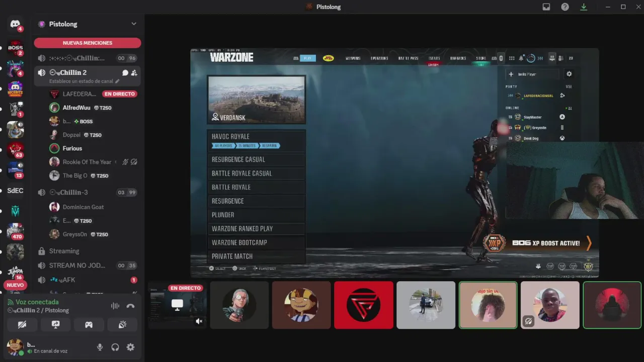Click the Verdansk map thumbnail in stream
The height and width of the screenshot is (362, 644).
(x=257, y=100)
